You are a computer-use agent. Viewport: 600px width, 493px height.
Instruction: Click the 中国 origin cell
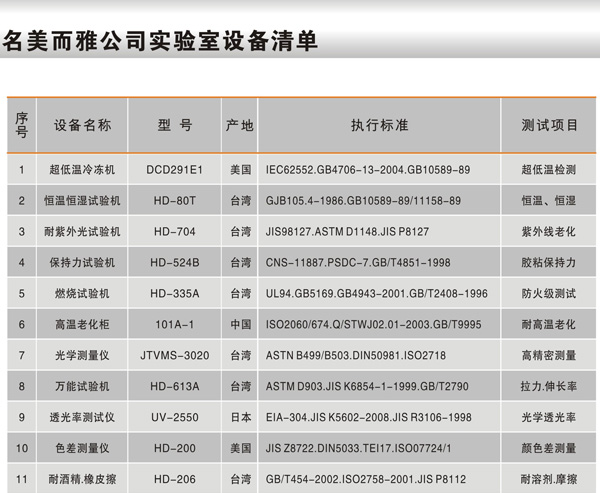(x=241, y=325)
